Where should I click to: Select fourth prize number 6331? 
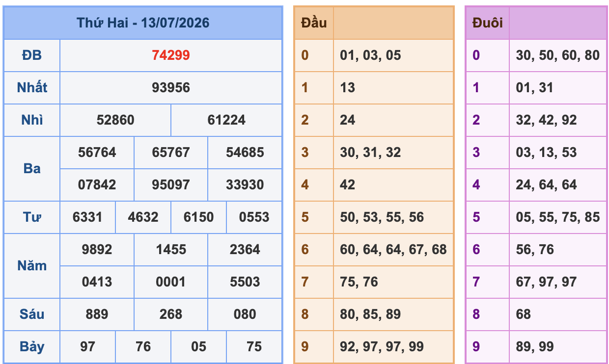click(x=87, y=217)
